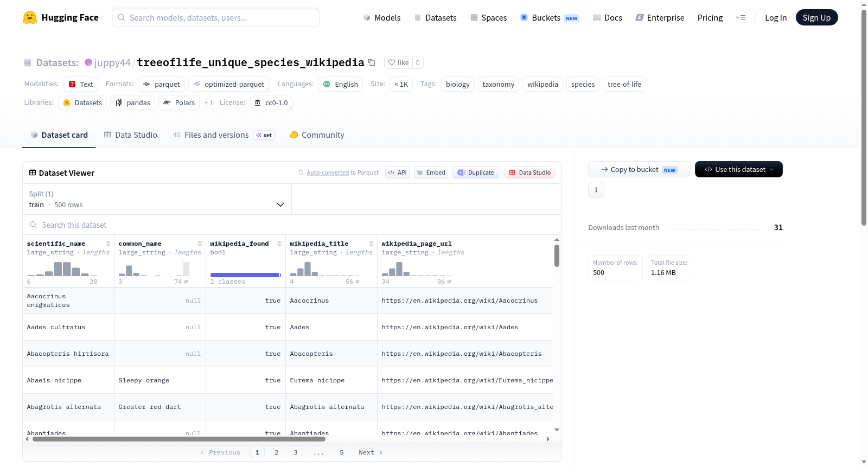Select the Datasets library tag
868x467 pixels.
click(82, 103)
